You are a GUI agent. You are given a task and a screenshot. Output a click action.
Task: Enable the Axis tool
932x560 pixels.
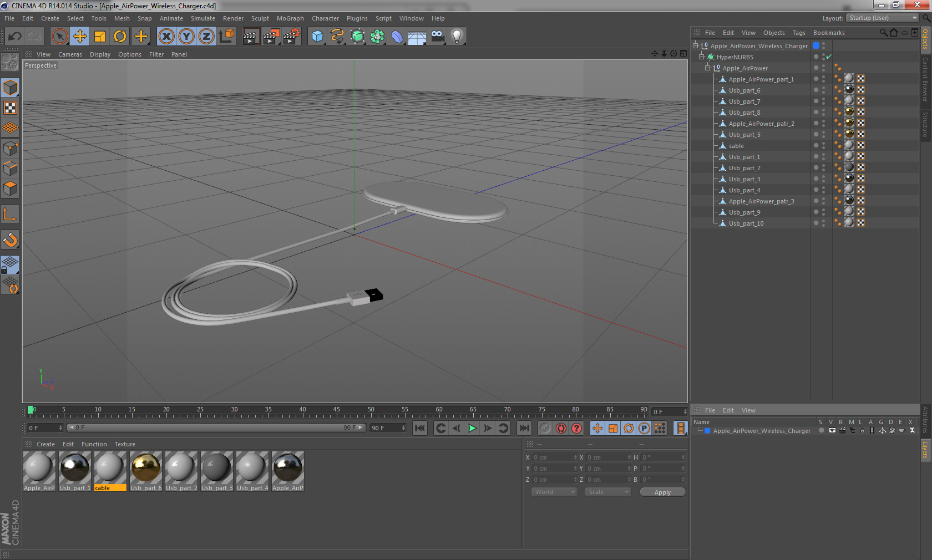(x=10, y=214)
